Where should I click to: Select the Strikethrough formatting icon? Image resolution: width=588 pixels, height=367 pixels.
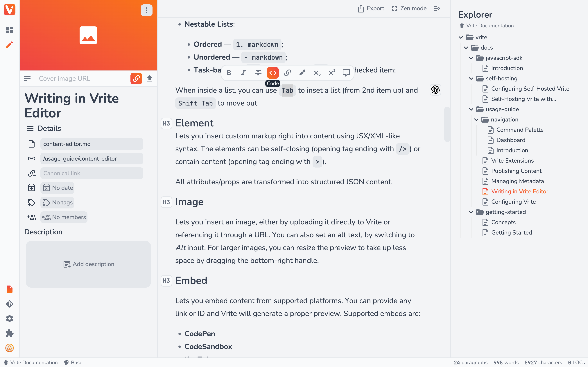click(258, 73)
